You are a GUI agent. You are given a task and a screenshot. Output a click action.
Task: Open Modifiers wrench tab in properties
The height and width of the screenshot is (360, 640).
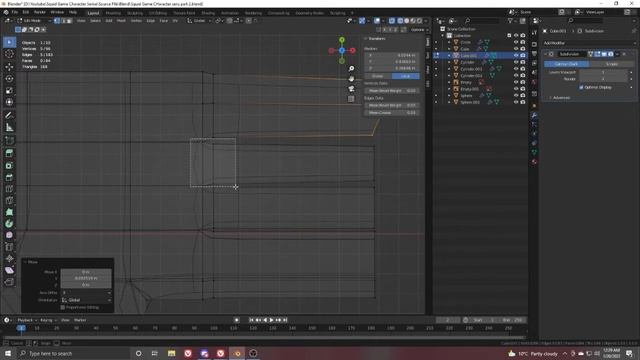tap(534, 116)
